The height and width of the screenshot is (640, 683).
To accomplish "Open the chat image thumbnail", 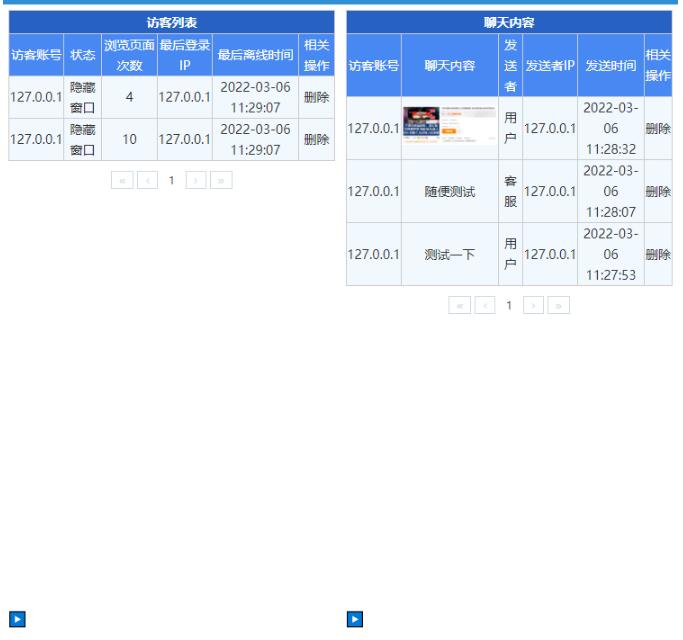I will (x=449, y=127).
